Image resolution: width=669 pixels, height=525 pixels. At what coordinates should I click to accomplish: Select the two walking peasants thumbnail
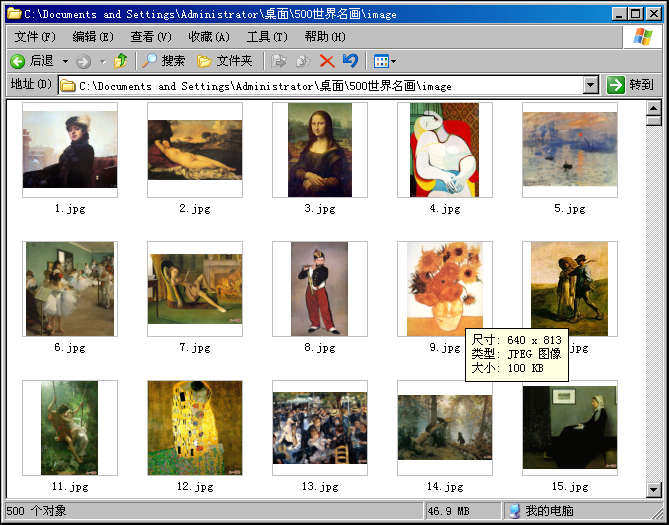point(570,289)
